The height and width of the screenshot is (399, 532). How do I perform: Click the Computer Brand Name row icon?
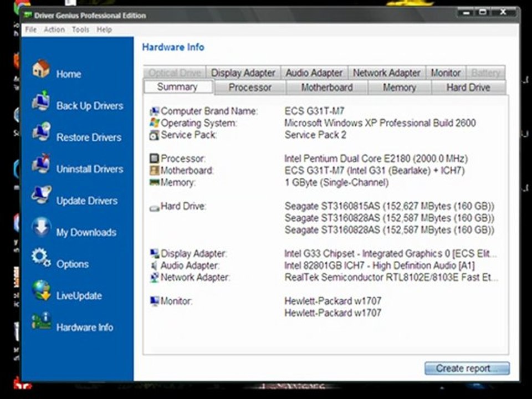(155, 111)
